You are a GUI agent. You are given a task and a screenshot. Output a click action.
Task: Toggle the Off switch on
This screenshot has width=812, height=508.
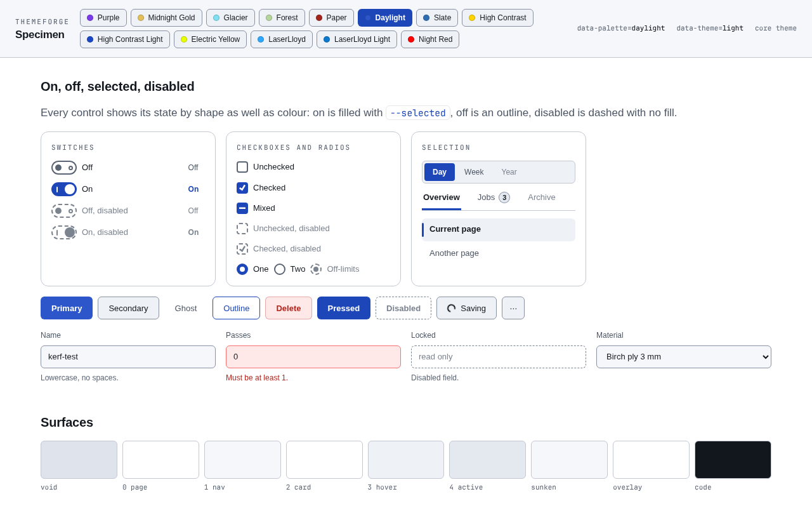coord(64,168)
